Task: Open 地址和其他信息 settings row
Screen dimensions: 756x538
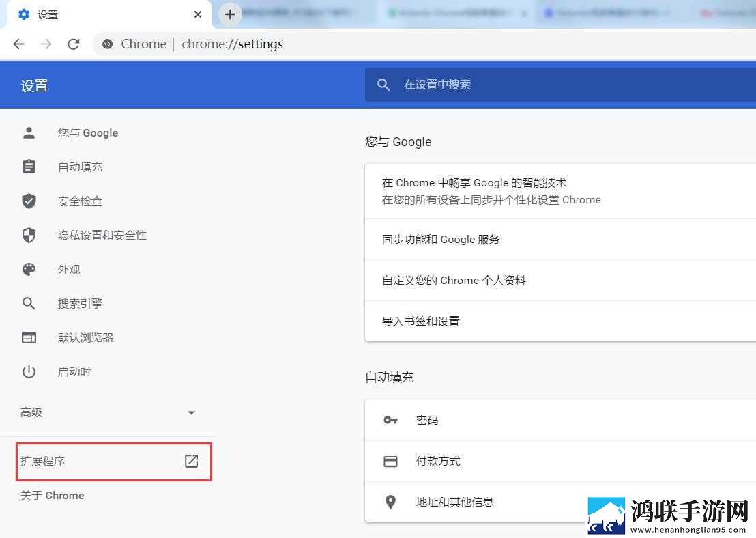Action: click(x=560, y=502)
